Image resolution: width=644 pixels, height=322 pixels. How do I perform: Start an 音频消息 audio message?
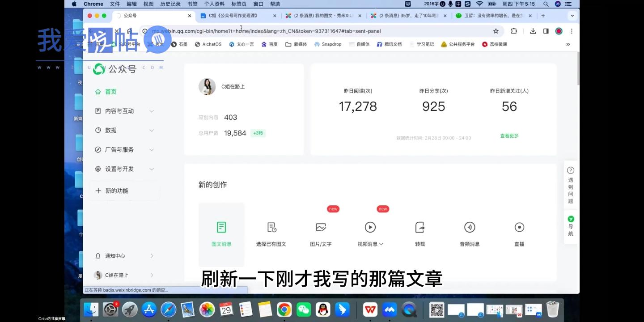(470, 234)
